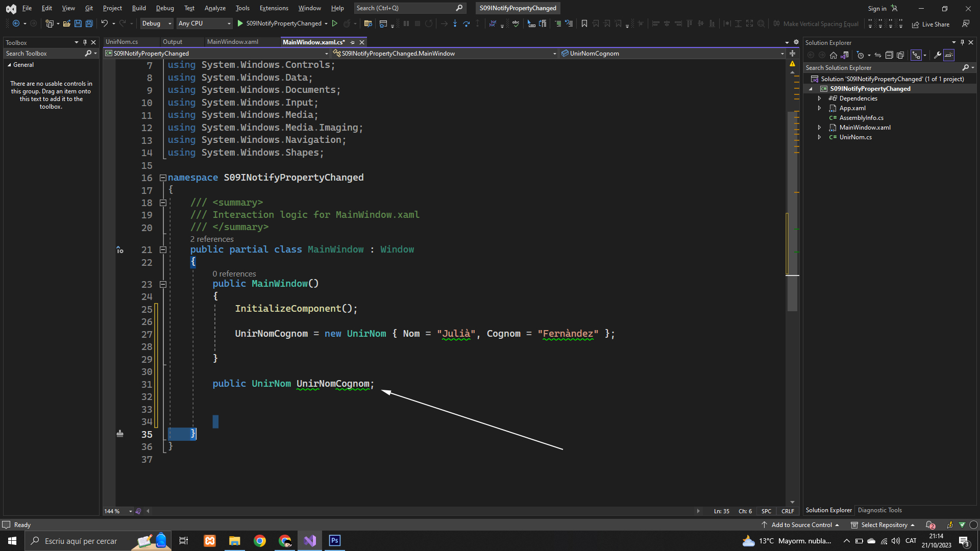
Task: Open the Any CPU platform dropdown
Action: point(204,23)
